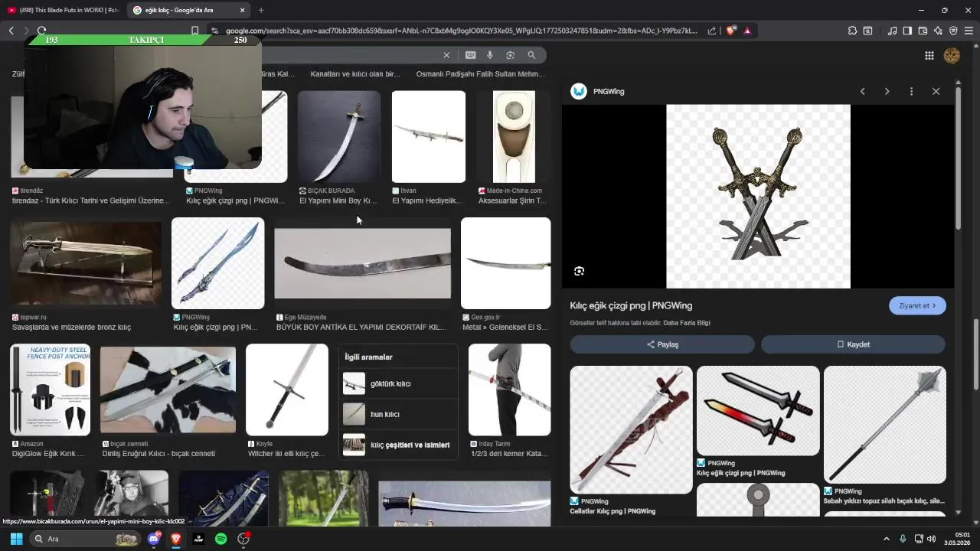Open the browser hamburger menu
The image size is (980, 551).
[x=969, y=31]
